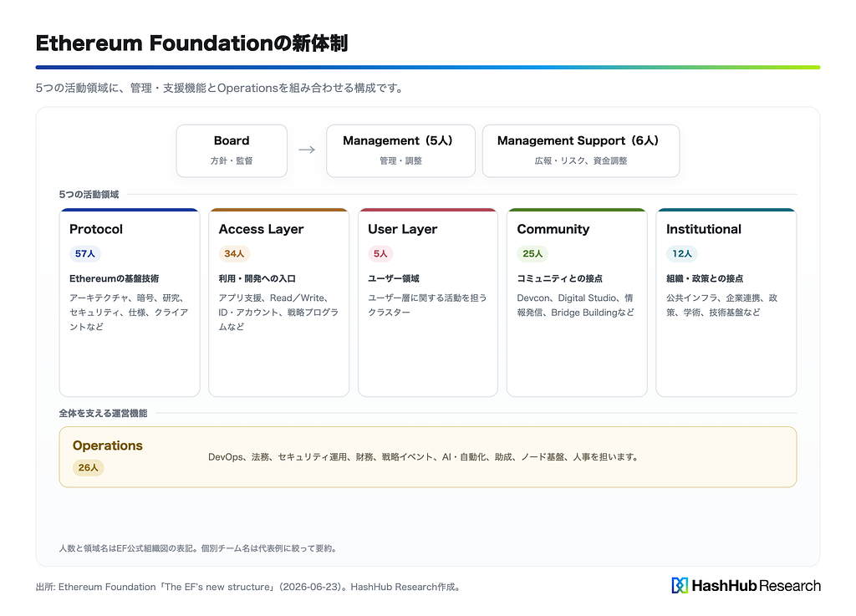Click the 全体を支える運営機能 section label
The height and width of the screenshot is (616, 856).
tap(103, 414)
